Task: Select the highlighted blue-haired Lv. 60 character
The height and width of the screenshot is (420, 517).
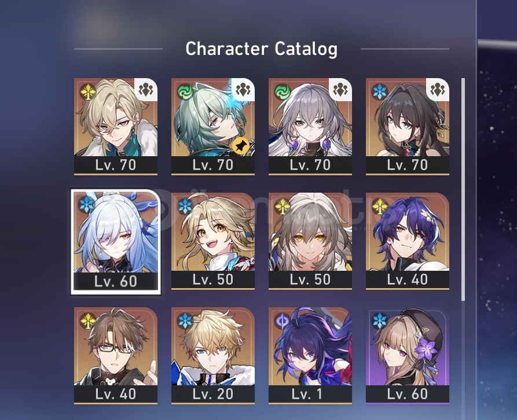Action: (116, 242)
